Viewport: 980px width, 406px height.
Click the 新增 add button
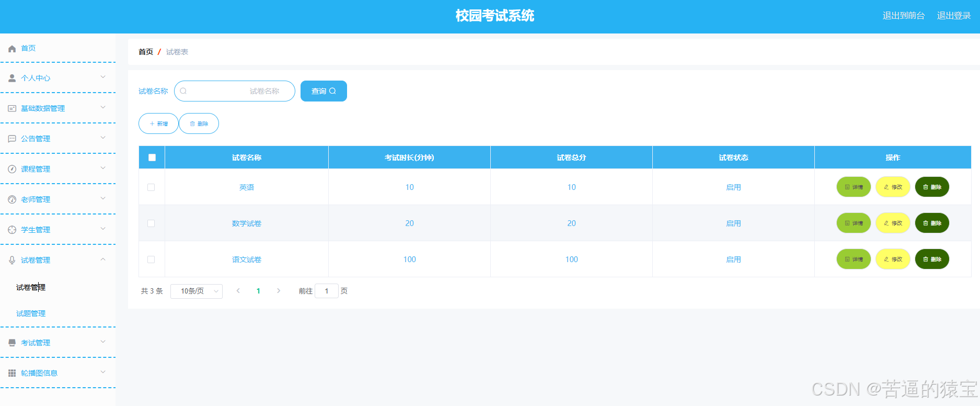(158, 123)
